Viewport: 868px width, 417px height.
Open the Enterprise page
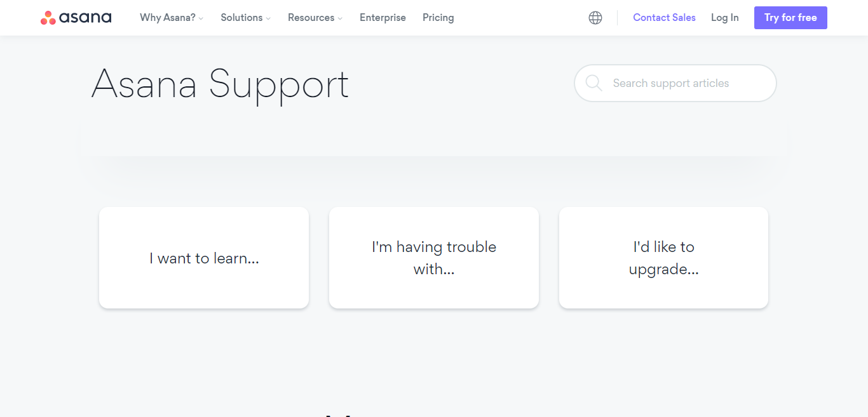click(383, 18)
